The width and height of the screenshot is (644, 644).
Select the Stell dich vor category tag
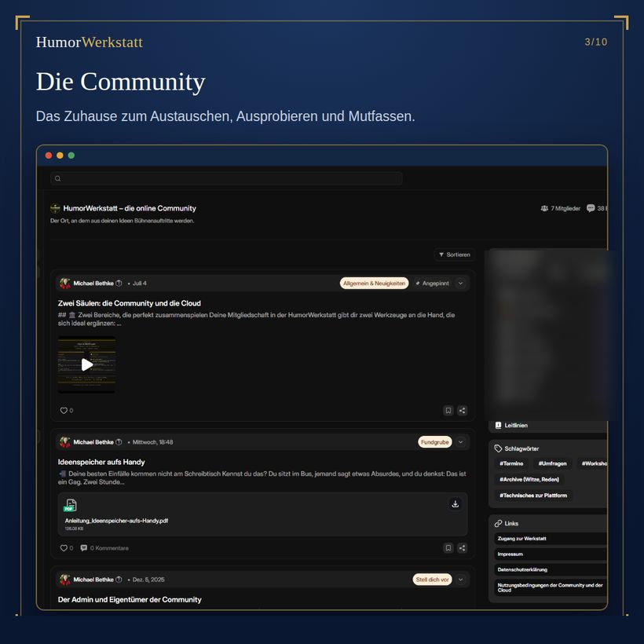[432, 580]
